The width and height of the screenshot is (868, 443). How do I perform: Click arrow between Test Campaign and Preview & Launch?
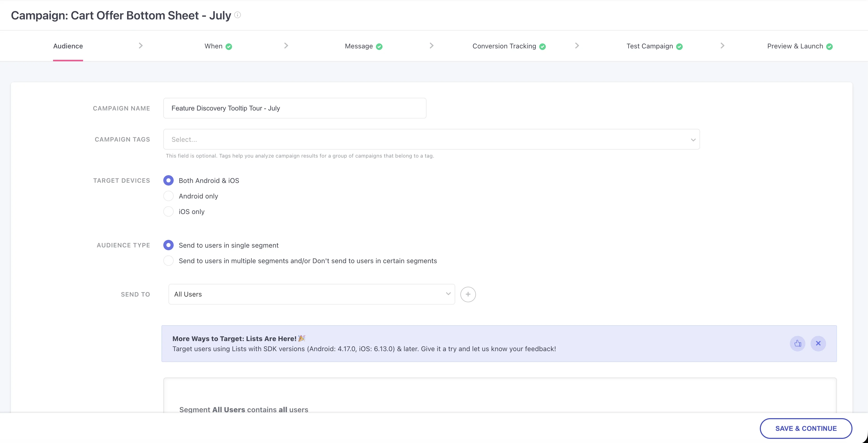coord(723,46)
